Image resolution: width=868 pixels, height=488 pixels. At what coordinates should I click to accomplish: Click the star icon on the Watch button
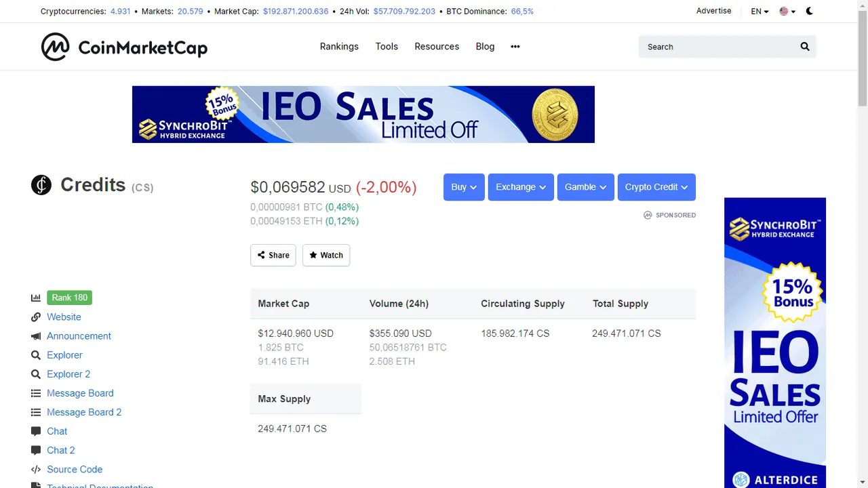313,255
